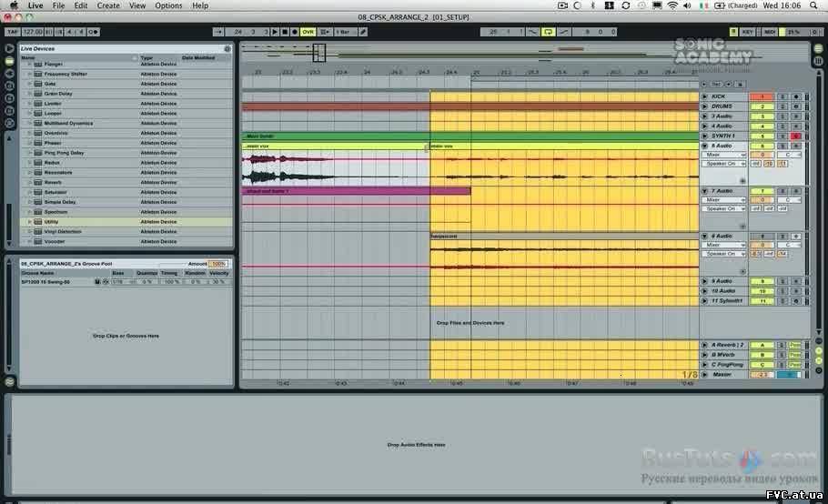828x504 pixels.
Task: Click the TAP tempo button
Action: [x=13, y=32]
